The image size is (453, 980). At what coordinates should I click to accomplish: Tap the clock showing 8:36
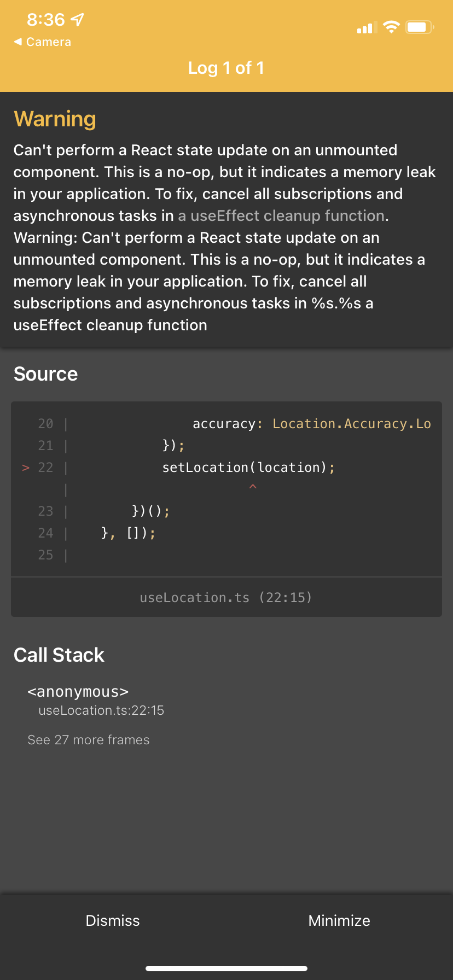[46, 19]
